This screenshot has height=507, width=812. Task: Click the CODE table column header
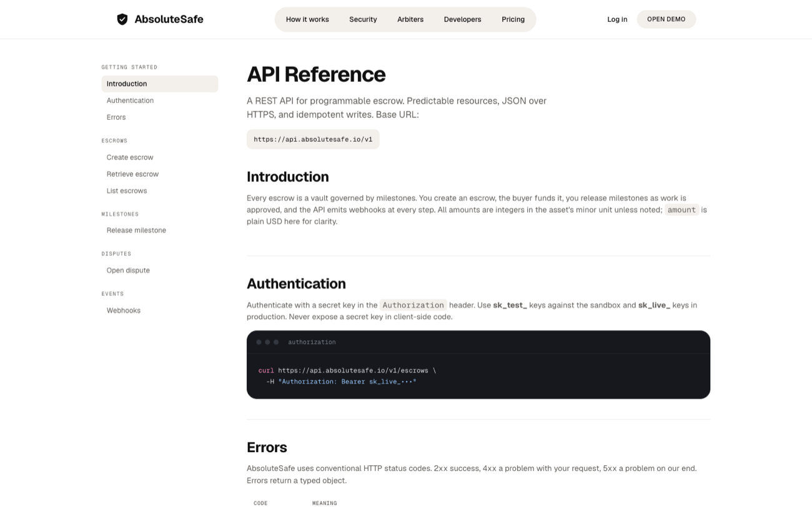click(x=260, y=503)
